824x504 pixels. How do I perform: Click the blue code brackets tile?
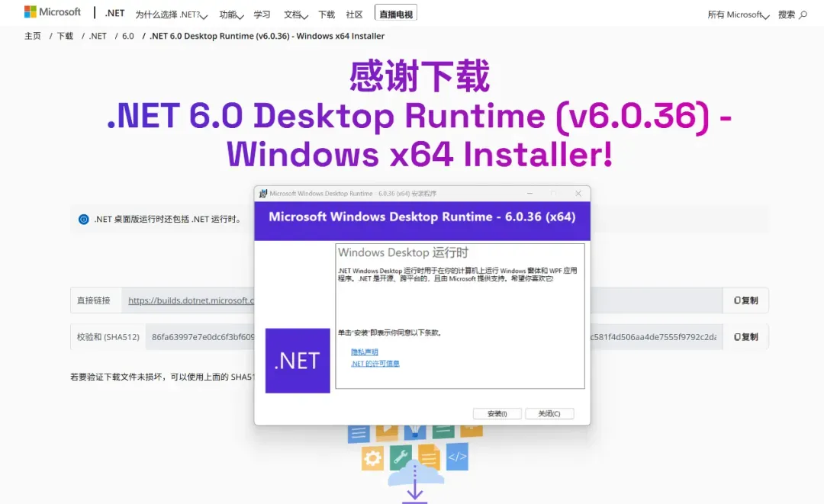point(457,456)
